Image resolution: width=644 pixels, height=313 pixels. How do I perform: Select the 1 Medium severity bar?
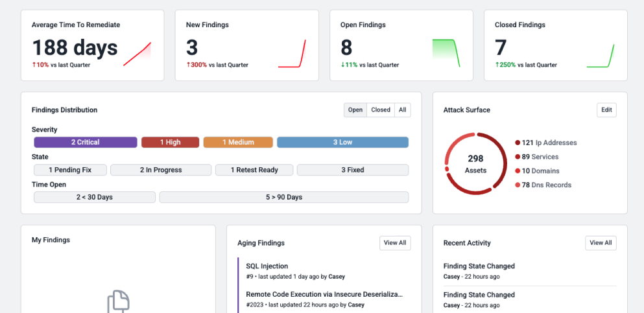coord(238,143)
